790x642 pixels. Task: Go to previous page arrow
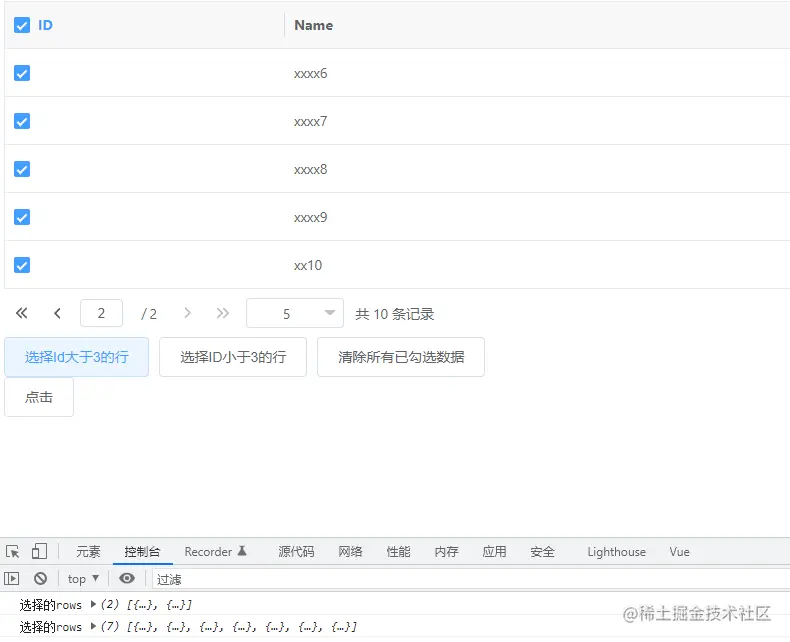(57, 313)
